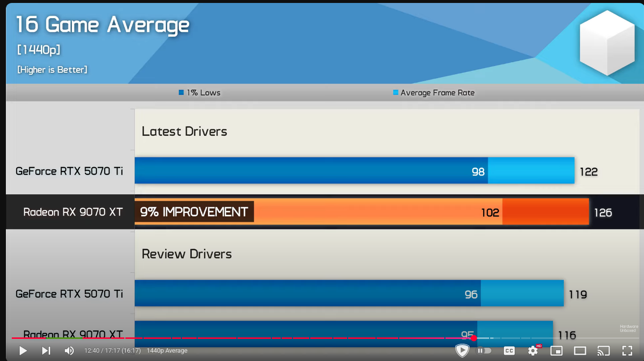Click the '16 Game Average' title
The width and height of the screenshot is (644, 361).
click(103, 25)
